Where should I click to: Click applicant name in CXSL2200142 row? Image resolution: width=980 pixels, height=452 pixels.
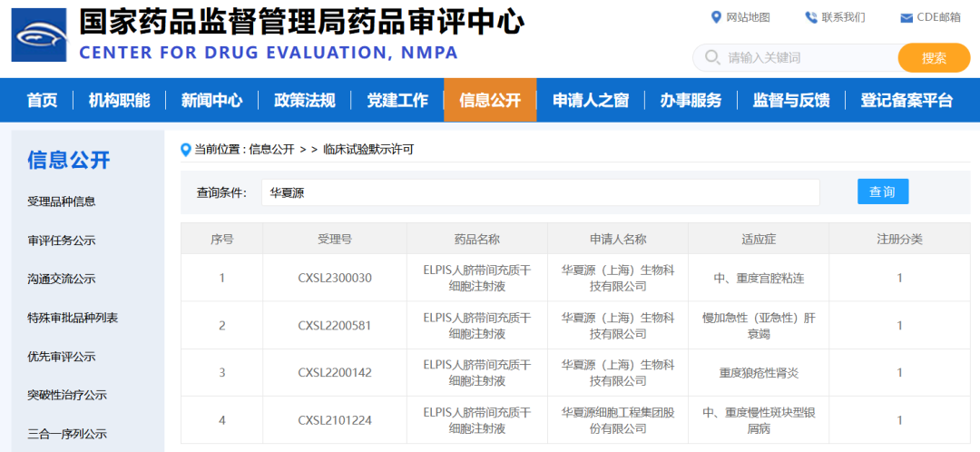618,373
